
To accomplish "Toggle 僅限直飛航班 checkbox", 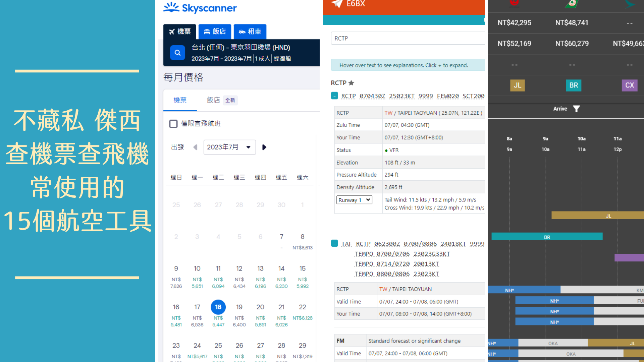I will pos(173,124).
